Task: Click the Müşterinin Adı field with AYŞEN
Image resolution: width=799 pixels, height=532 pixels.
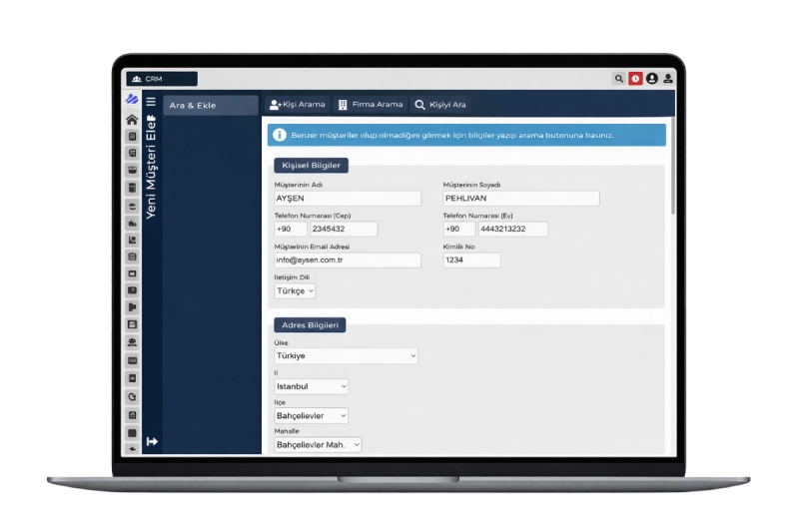Action: coord(348,199)
